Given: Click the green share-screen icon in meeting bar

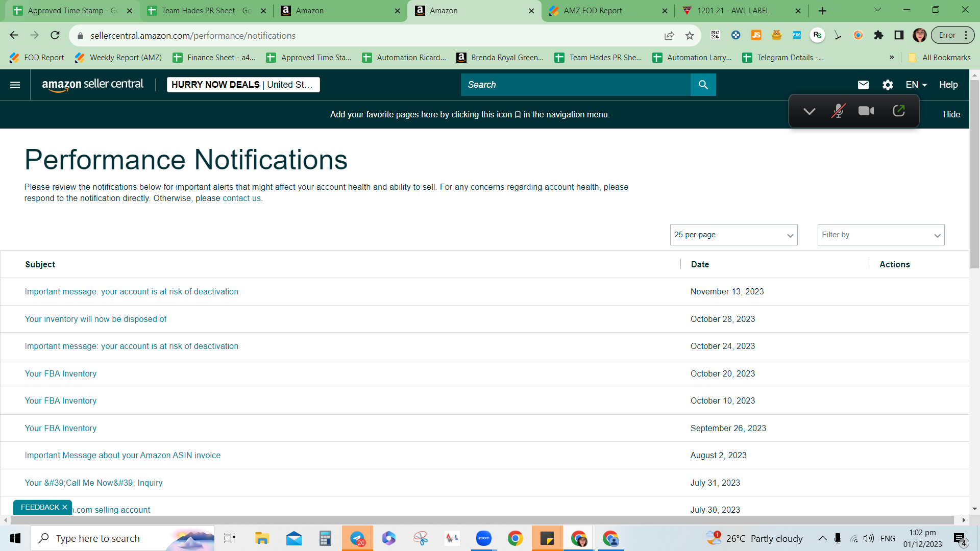Looking at the screenshot, I should (x=899, y=111).
